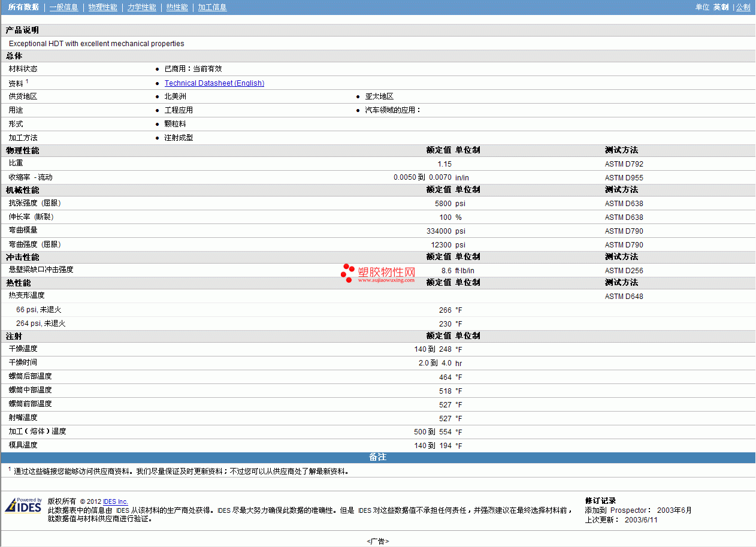
Task: Click the 工程应用 usage entry
Action: click(179, 110)
